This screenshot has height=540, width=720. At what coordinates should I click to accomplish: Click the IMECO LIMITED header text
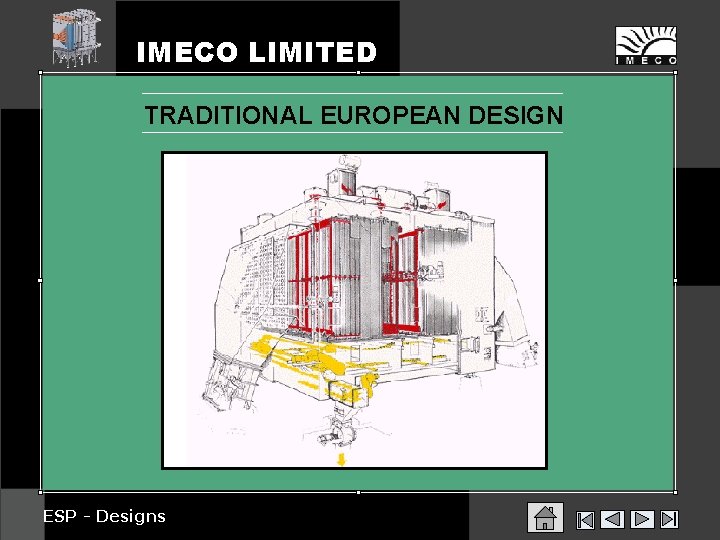(257, 51)
